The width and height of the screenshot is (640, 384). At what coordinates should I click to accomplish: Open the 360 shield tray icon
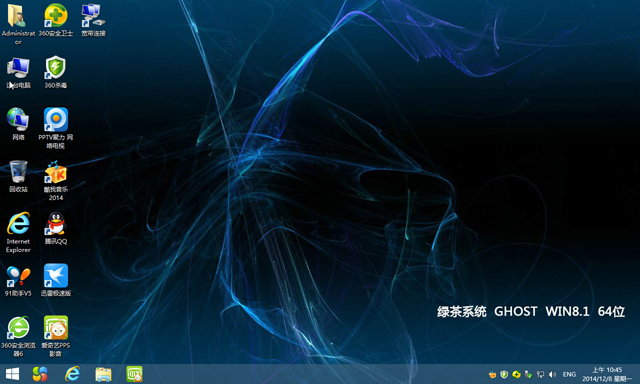504,374
